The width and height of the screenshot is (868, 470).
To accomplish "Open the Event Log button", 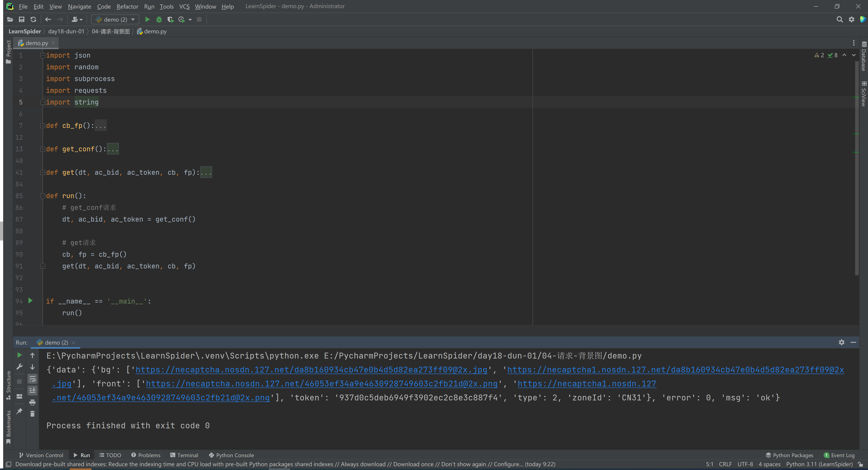I will (839, 455).
